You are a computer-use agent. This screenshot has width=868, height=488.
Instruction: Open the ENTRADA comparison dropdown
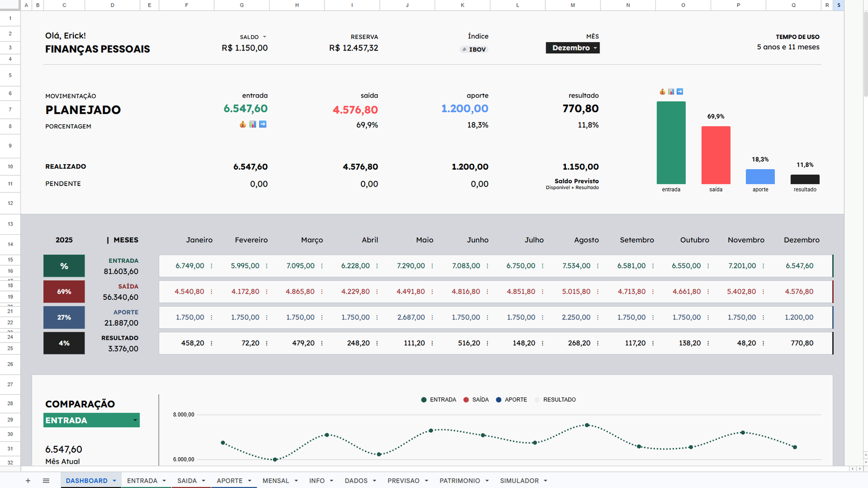[92, 420]
